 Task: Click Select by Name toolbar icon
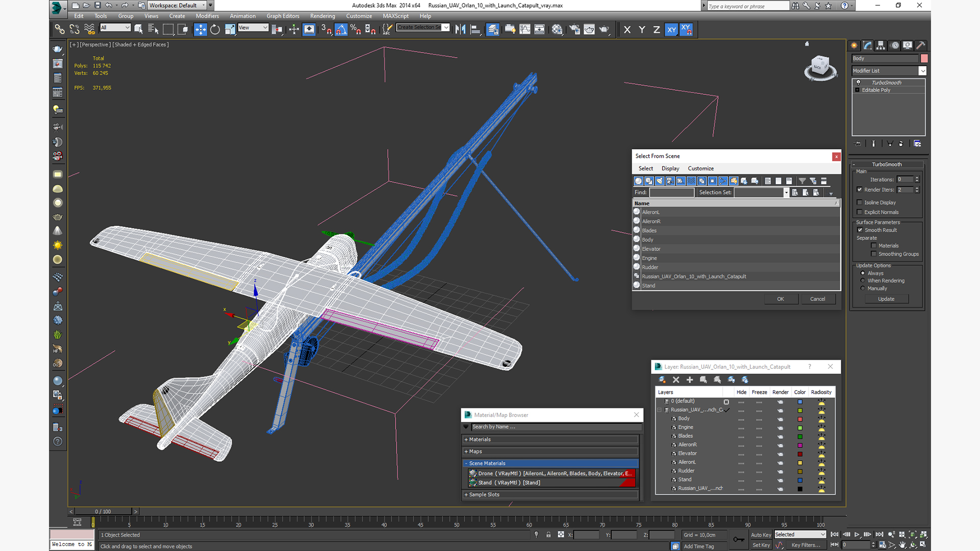153,30
